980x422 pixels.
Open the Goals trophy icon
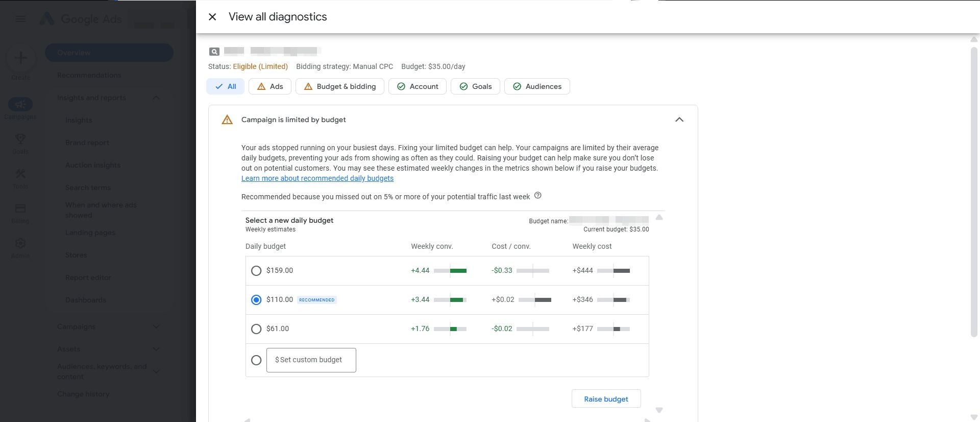coord(20,139)
